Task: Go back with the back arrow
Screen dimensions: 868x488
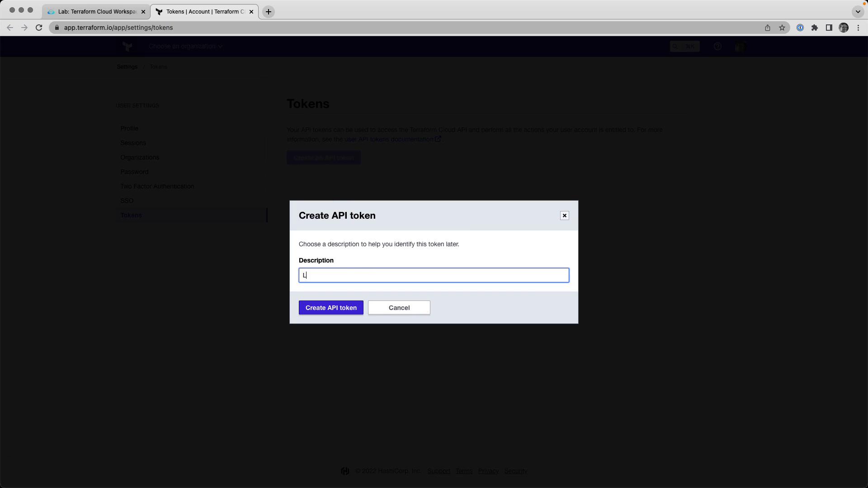Action: tap(10, 28)
